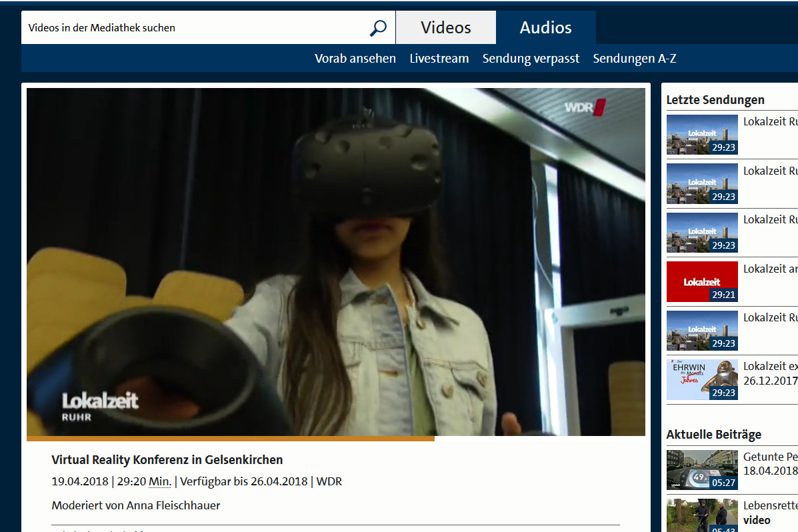Play the Virtual Reality Konferenz video

[x=335, y=261]
